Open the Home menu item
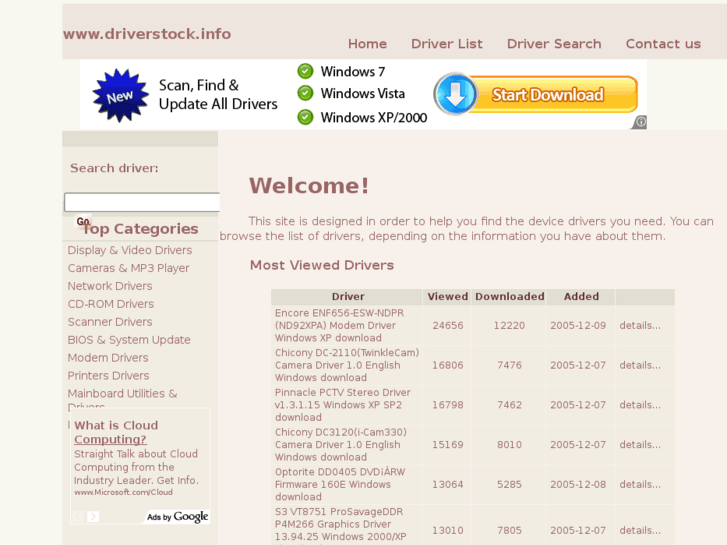 pos(367,44)
